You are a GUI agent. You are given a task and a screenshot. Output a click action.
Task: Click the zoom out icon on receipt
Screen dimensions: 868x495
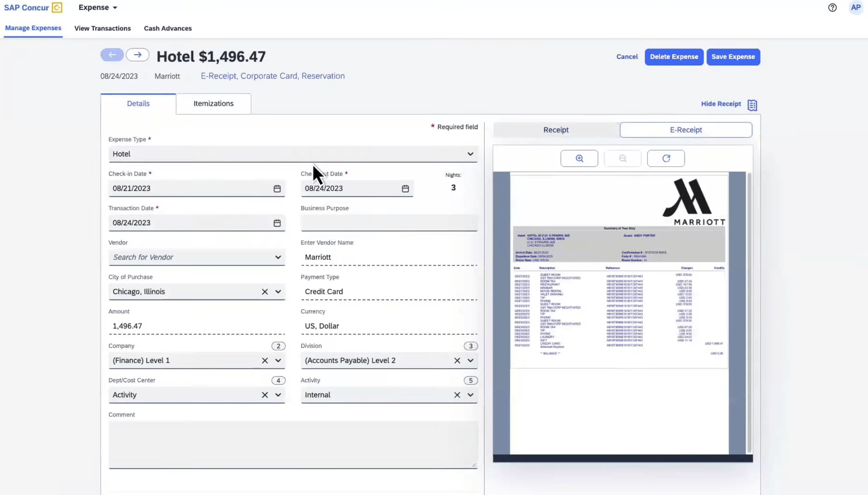622,158
